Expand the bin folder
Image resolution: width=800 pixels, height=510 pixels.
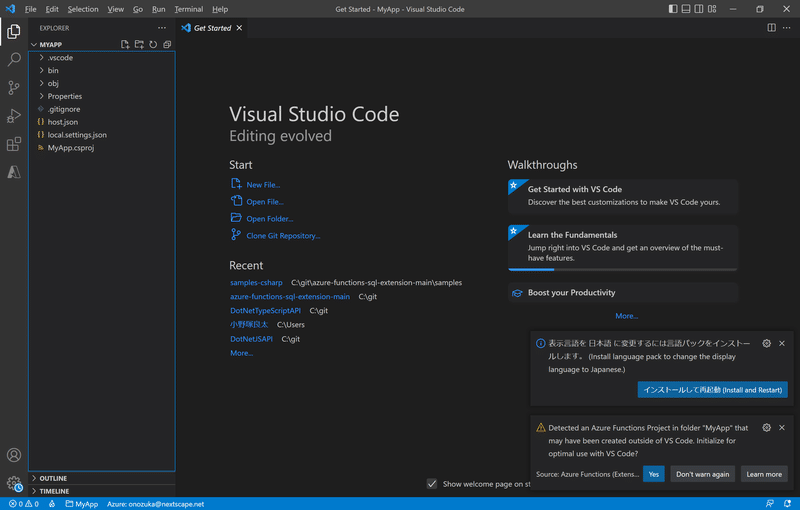coord(102,70)
